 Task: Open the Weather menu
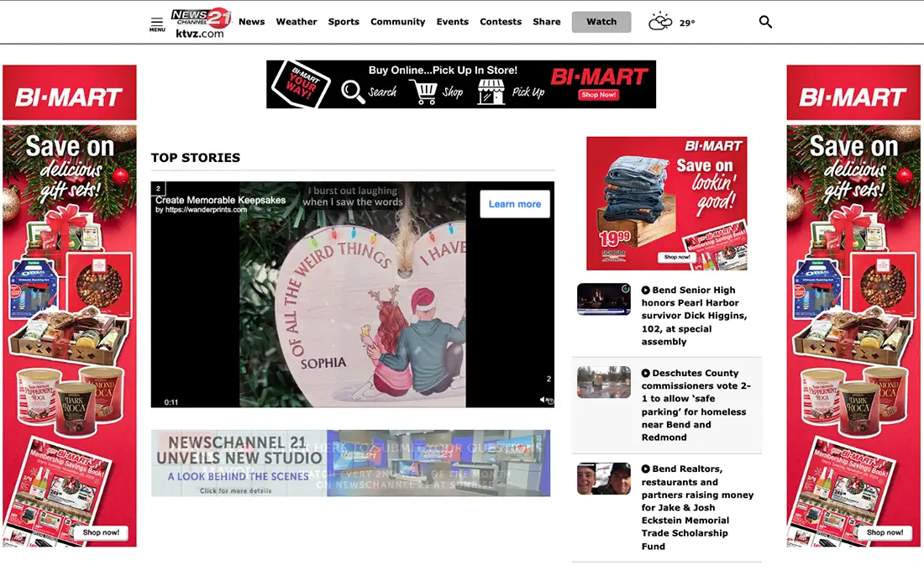297,22
